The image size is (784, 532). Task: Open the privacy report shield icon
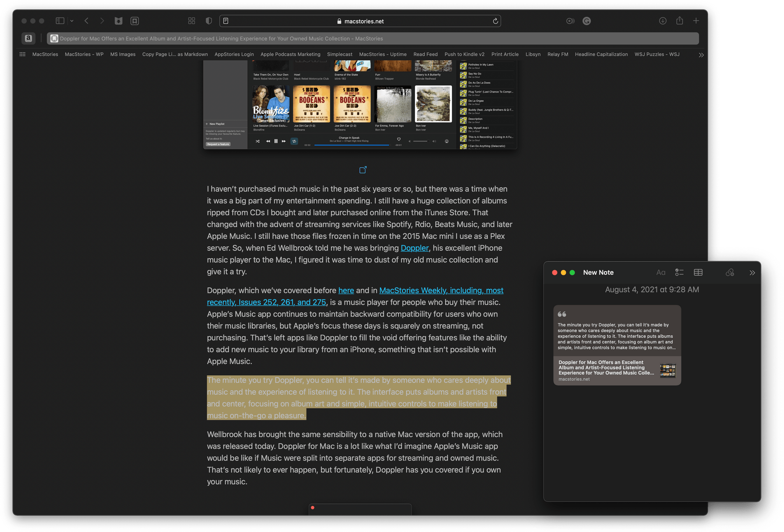[209, 21]
